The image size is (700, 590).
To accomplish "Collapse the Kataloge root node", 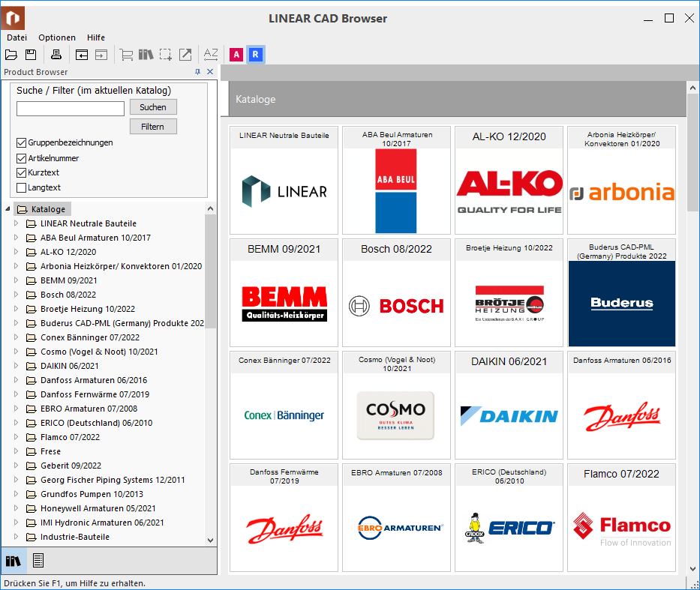I will pos(8,208).
